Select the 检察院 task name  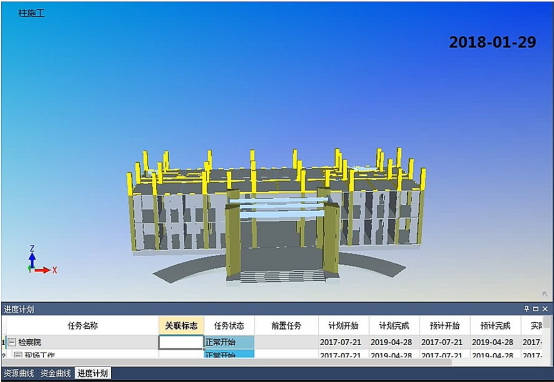pos(30,342)
